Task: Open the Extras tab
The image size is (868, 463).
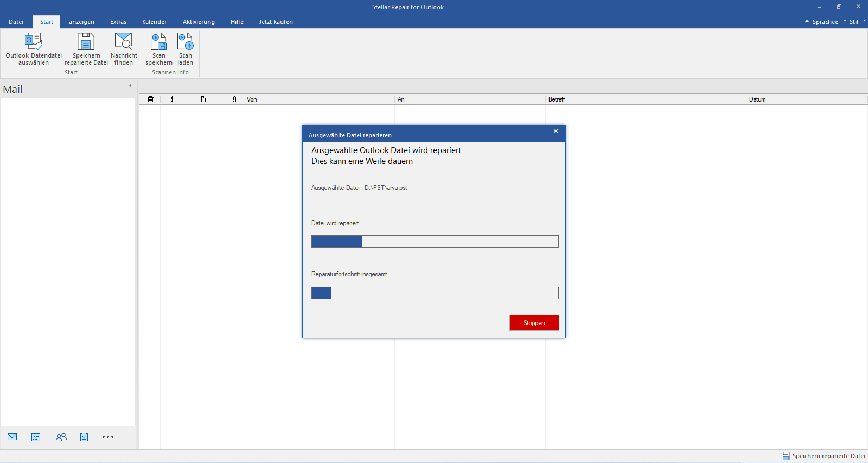Action: tap(118, 22)
